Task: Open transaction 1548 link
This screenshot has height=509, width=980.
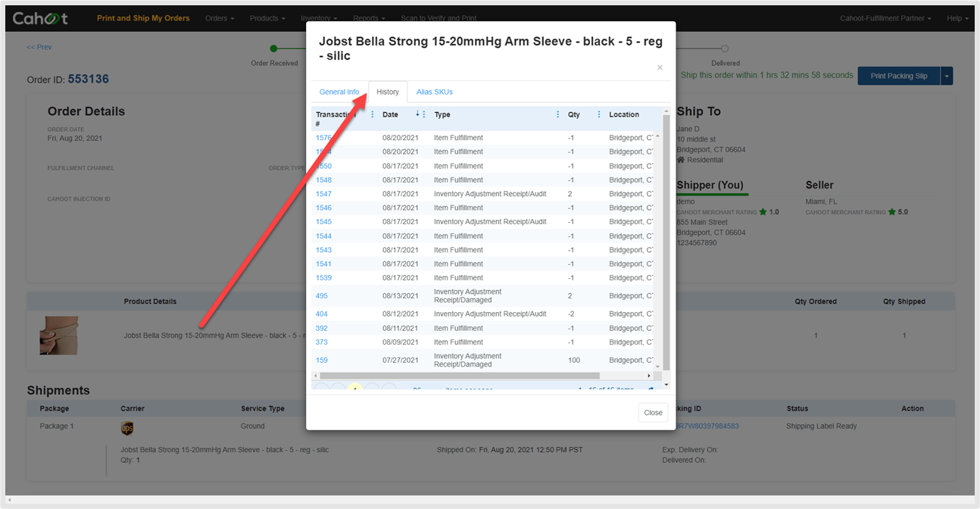Action: coord(323,180)
